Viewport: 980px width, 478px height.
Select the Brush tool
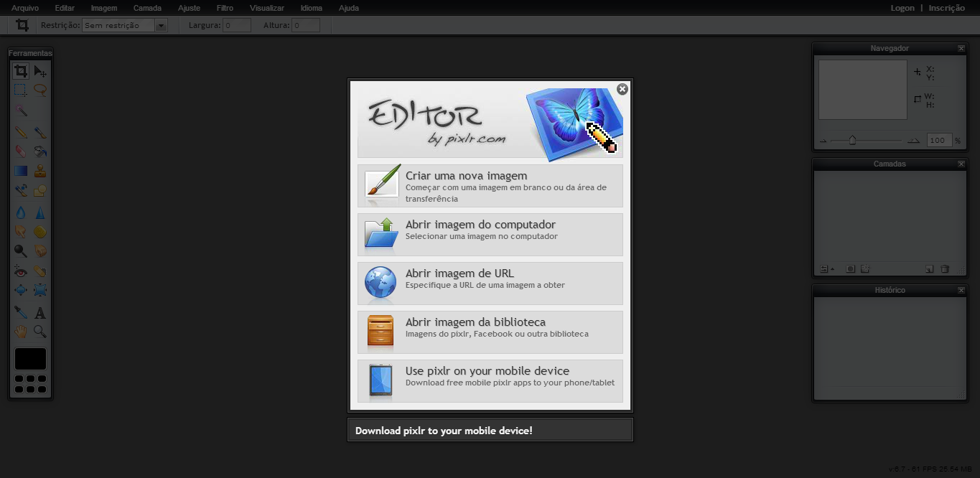[x=40, y=132]
